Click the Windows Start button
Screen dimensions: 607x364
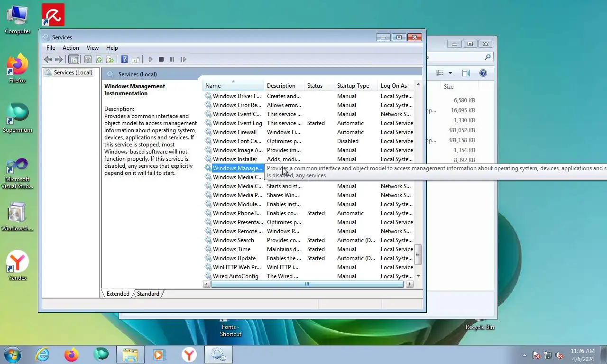[12, 355]
